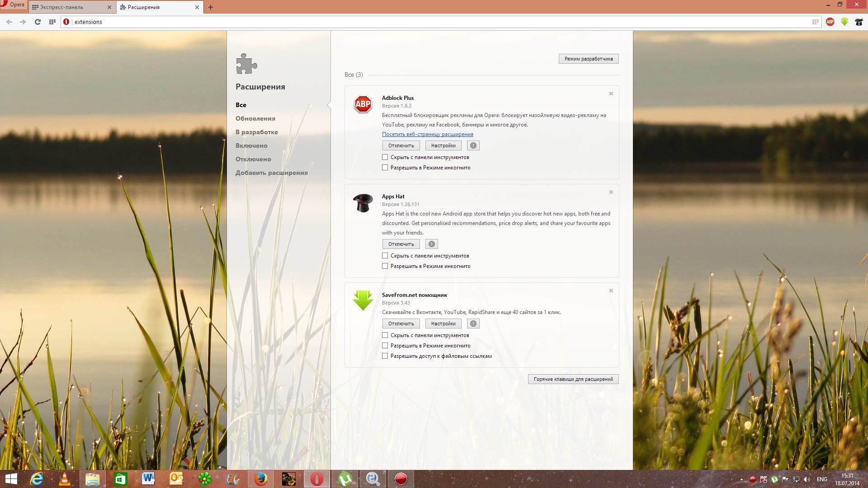Click Apps Hat permissions info icon
Screen dimensions: 868x488
tap(431, 244)
